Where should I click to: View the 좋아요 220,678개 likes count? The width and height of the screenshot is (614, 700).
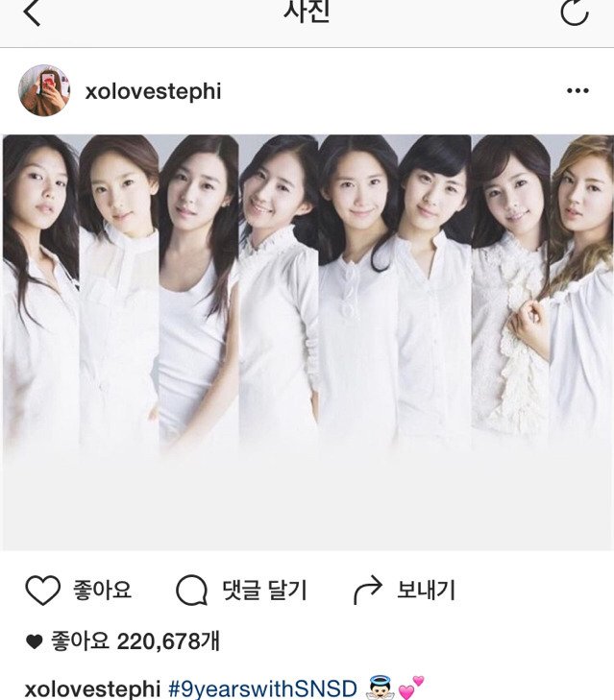click(135, 641)
